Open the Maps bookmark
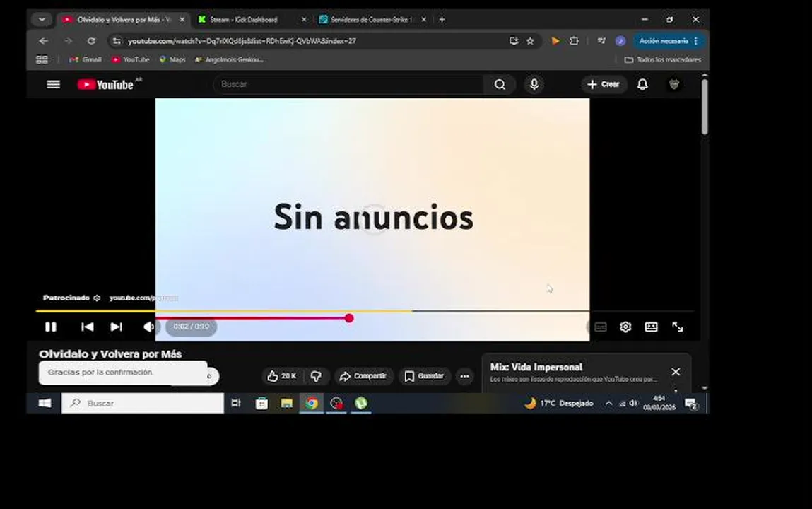Viewport: 812px width, 509px height. (x=172, y=59)
